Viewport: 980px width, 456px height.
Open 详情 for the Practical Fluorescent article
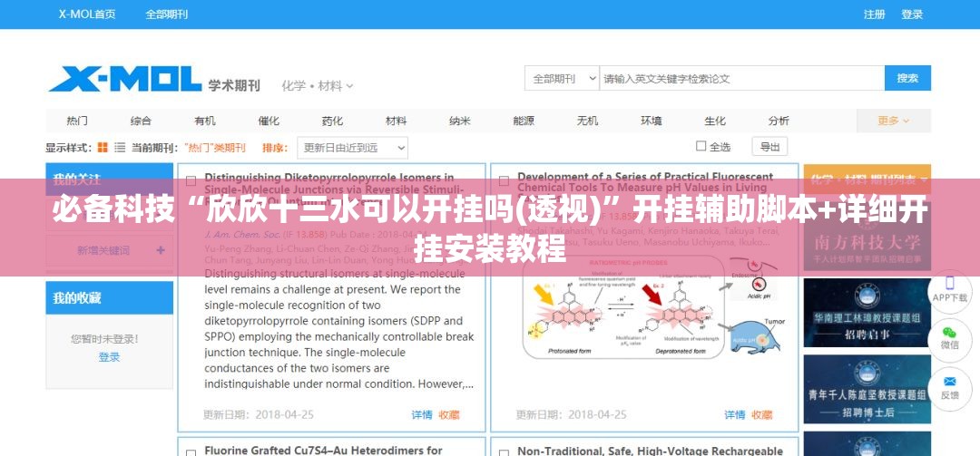click(735, 414)
